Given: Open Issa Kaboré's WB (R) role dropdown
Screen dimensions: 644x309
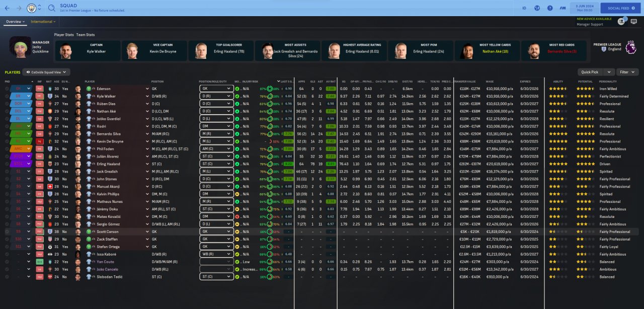Looking at the screenshot, I should point(217,254).
